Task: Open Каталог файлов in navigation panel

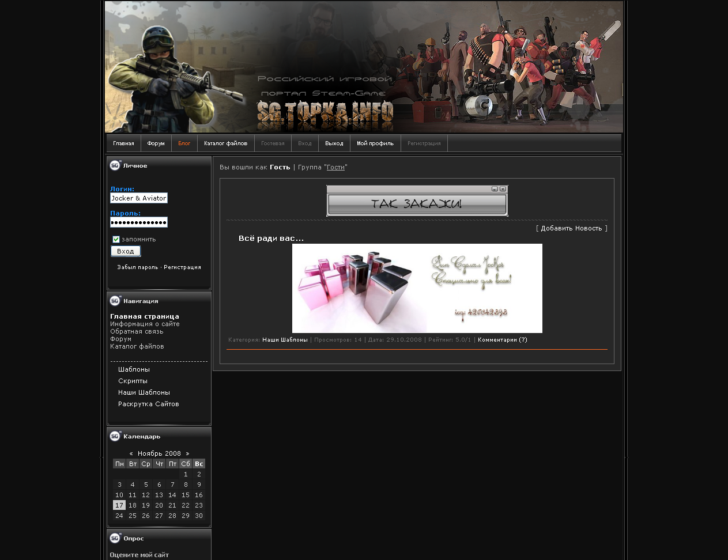Action: tap(137, 346)
